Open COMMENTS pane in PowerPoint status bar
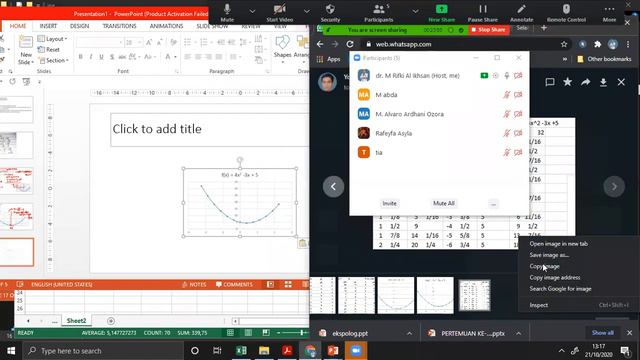Screen dimensions: 640x360 pos(234,284)
